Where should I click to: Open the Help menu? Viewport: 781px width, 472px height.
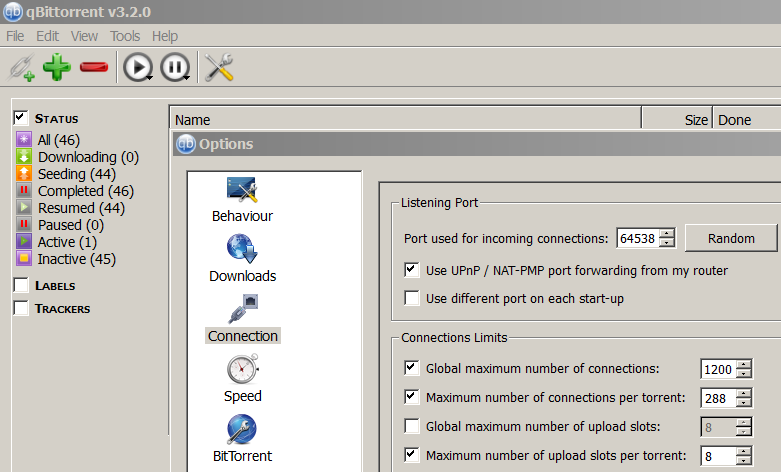(165, 36)
